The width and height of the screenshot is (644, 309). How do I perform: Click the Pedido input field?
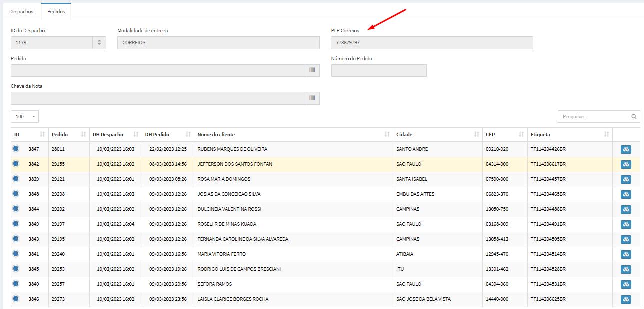(x=158, y=70)
